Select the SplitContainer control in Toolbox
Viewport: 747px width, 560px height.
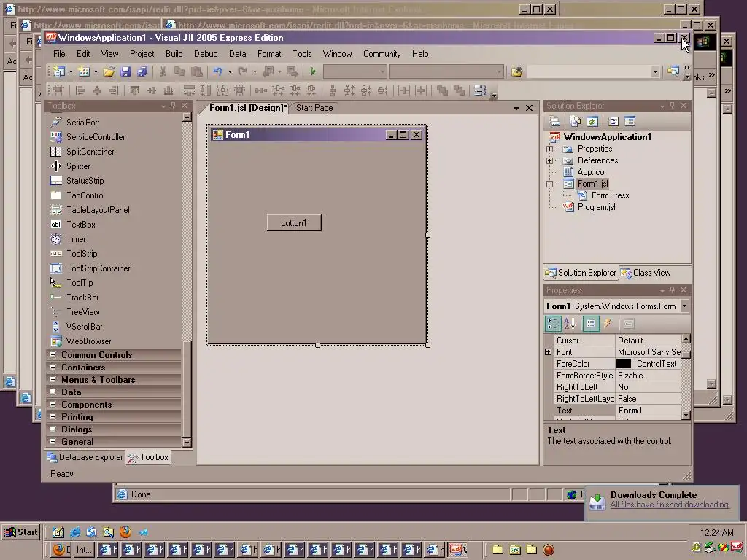tap(90, 152)
